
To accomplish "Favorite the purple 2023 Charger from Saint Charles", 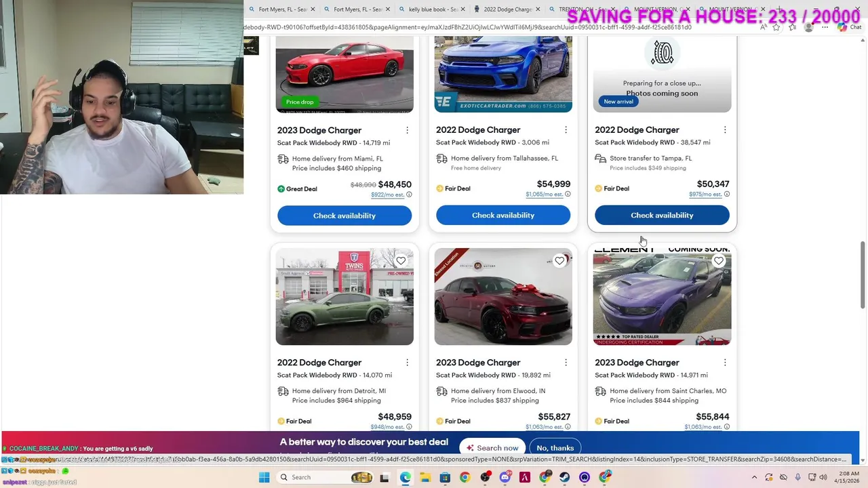I will 718,261.
